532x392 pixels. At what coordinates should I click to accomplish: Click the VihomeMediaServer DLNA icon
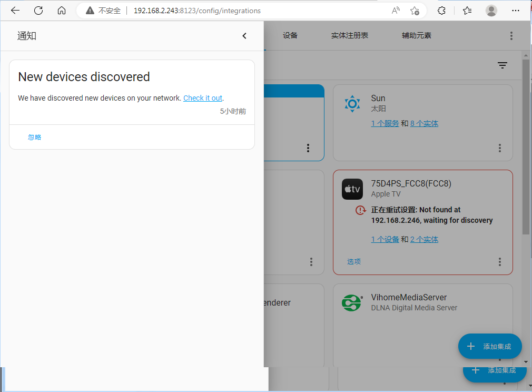352,302
